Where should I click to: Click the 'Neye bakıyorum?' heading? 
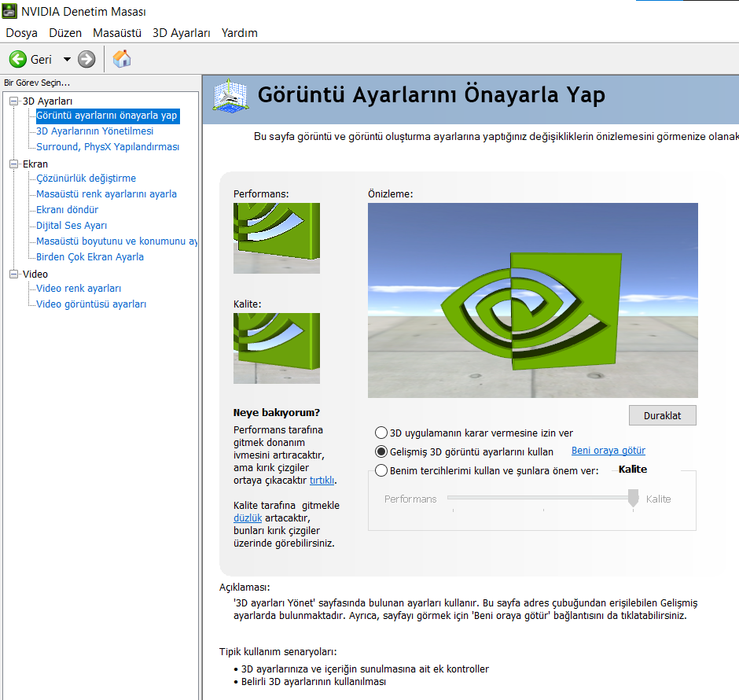point(277,412)
